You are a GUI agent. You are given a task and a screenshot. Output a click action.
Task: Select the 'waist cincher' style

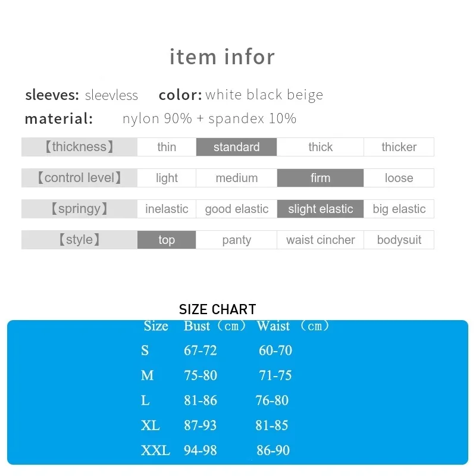[320, 240]
